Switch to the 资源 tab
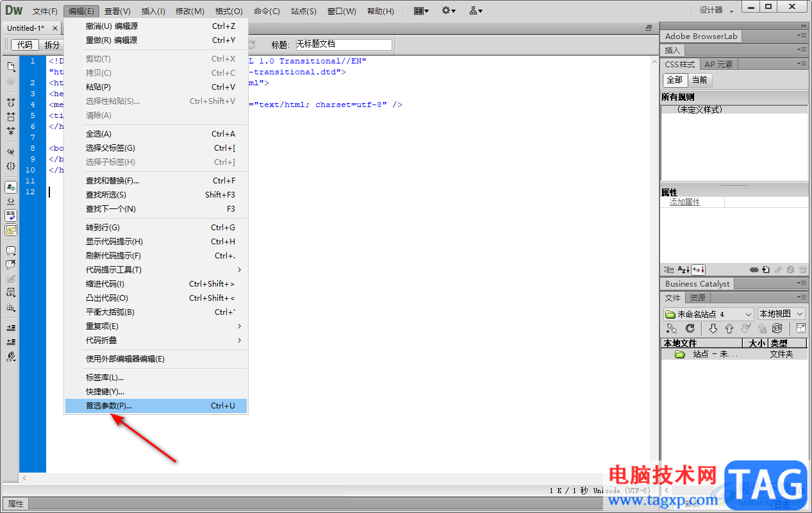 tap(697, 298)
